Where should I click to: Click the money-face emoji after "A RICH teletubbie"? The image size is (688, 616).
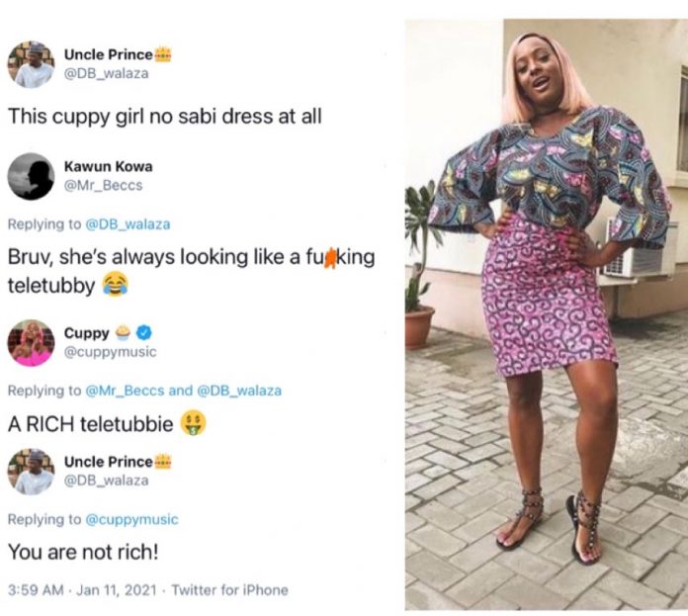(x=194, y=424)
